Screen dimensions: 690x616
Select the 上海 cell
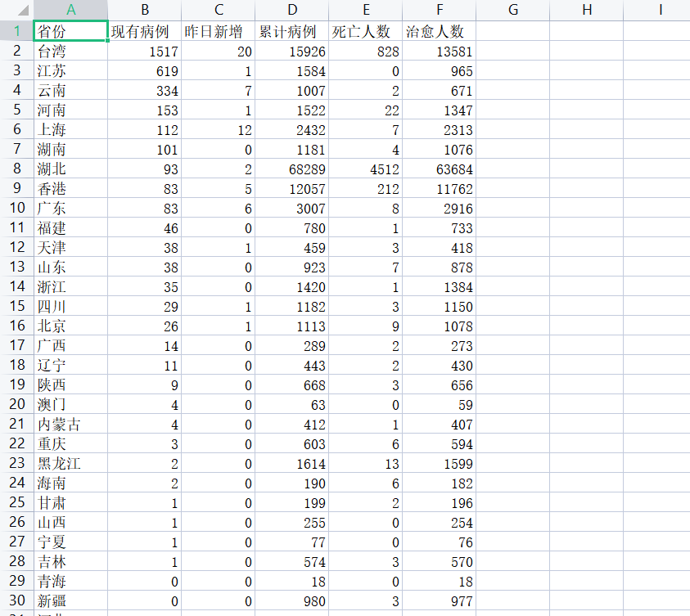(x=71, y=130)
